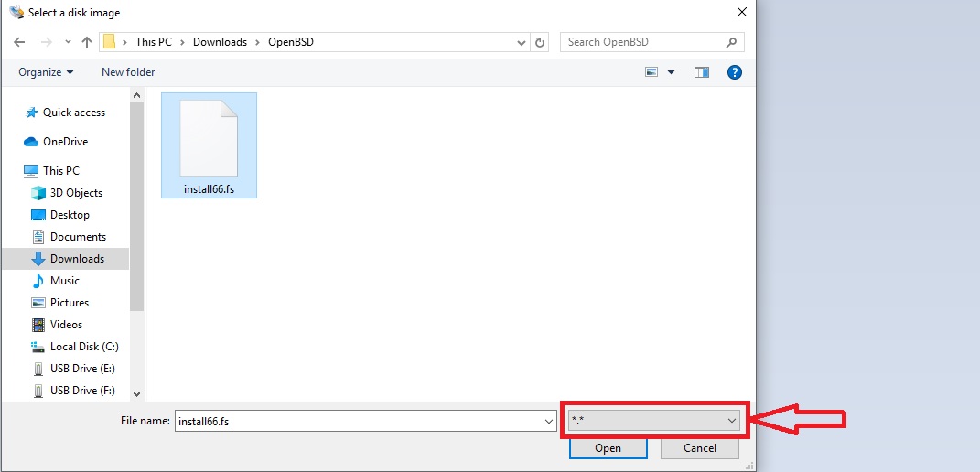Click the File name input field

(359, 422)
